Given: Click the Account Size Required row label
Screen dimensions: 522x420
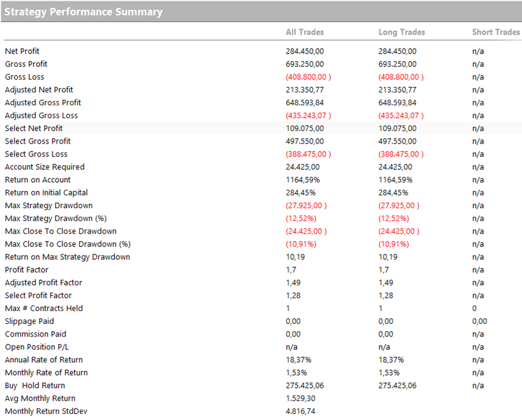Looking at the screenshot, I should pos(44,167).
